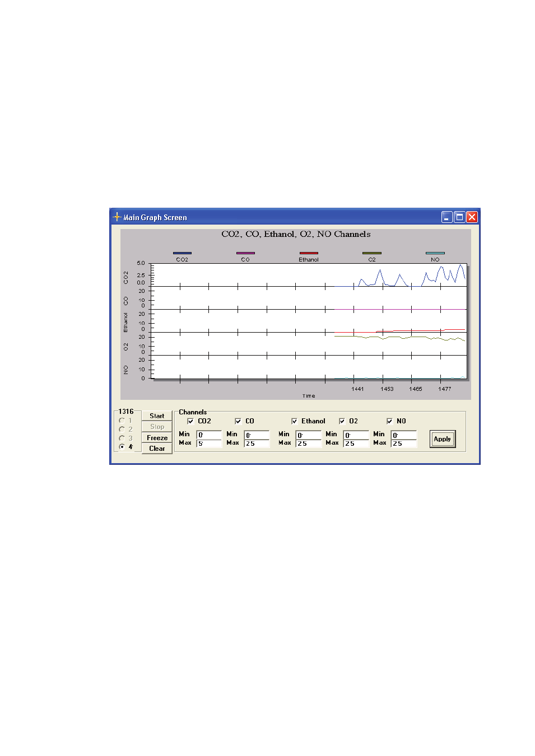
Task: Toggle the Ethanol channel checkbox
Action: 294,421
